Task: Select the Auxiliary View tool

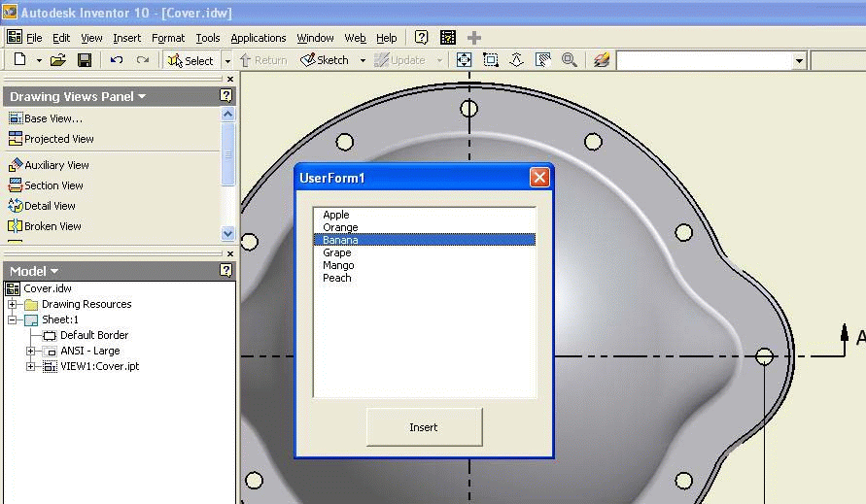Action: [49, 164]
